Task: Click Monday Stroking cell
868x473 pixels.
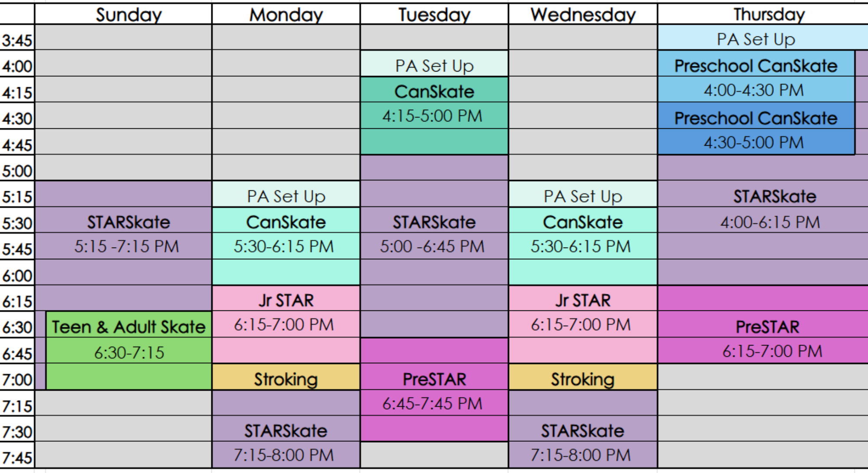Action: pyautogui.click(x=286, y=377)
